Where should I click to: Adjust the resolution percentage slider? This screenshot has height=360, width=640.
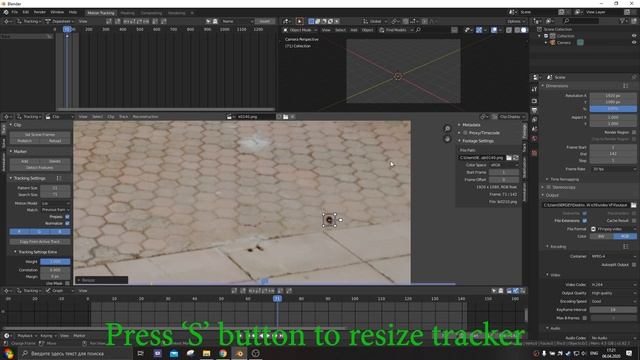[613, 109]
